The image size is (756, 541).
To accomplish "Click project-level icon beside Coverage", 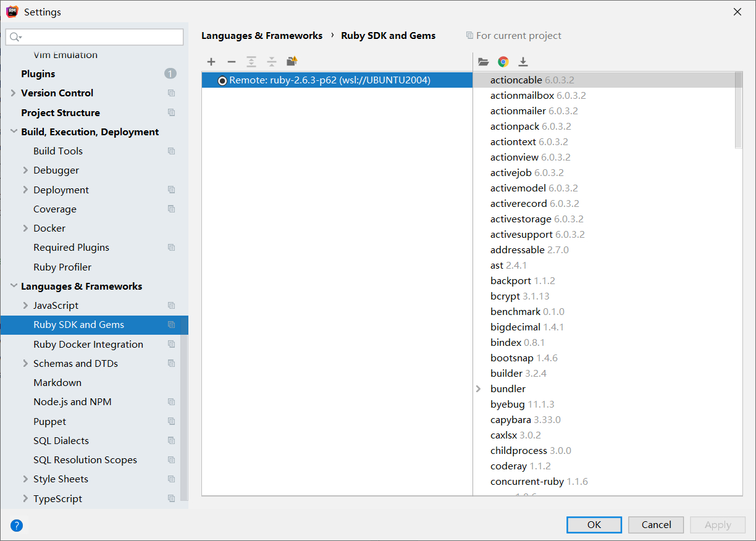I will click(x=172, y=209).
